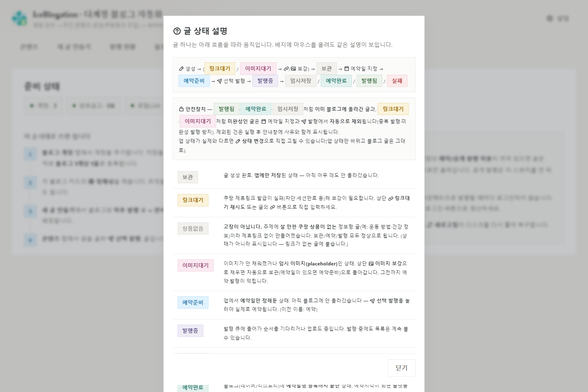Image resolution: width=588 pixels, height=392 pixels.
Task: Click the heading text 글 상태 설명
Action: click(x=205, y=31)
